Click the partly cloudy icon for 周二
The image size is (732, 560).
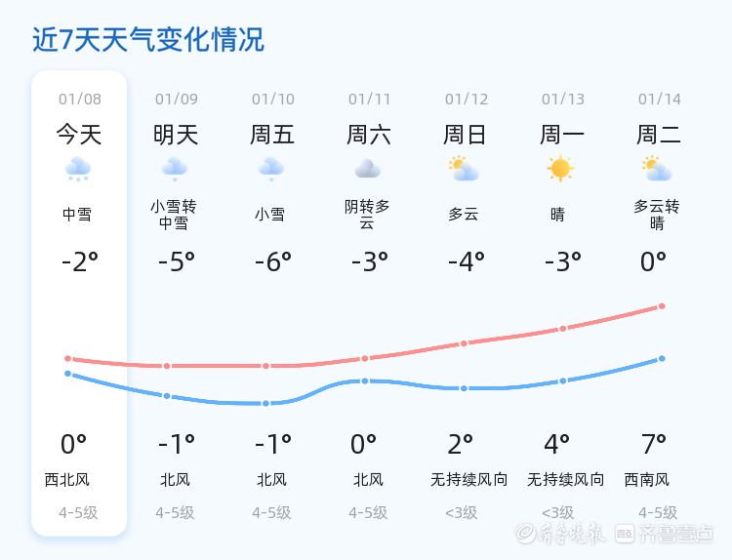pos(657,169)
